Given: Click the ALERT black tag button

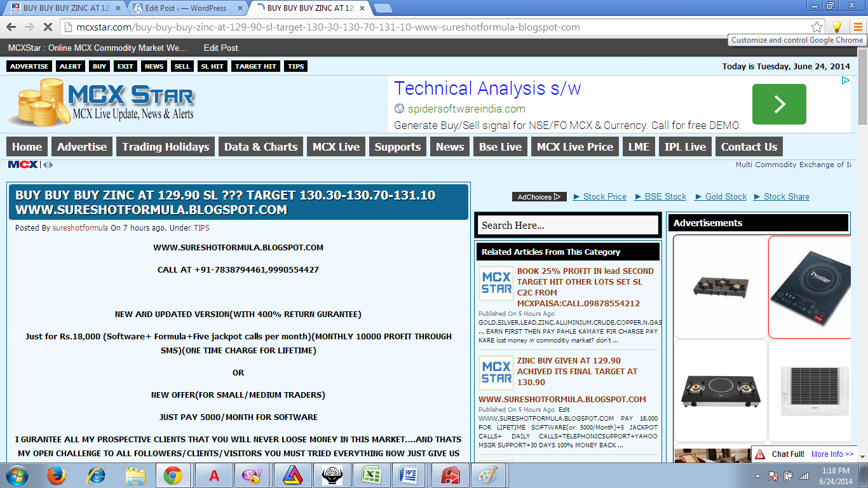Looking at the screenshot, I should coord(71,66).
